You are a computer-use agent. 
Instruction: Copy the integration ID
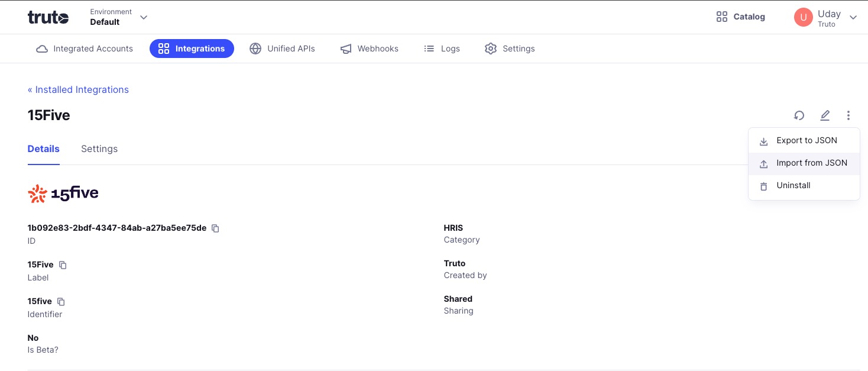click(216, 228)
